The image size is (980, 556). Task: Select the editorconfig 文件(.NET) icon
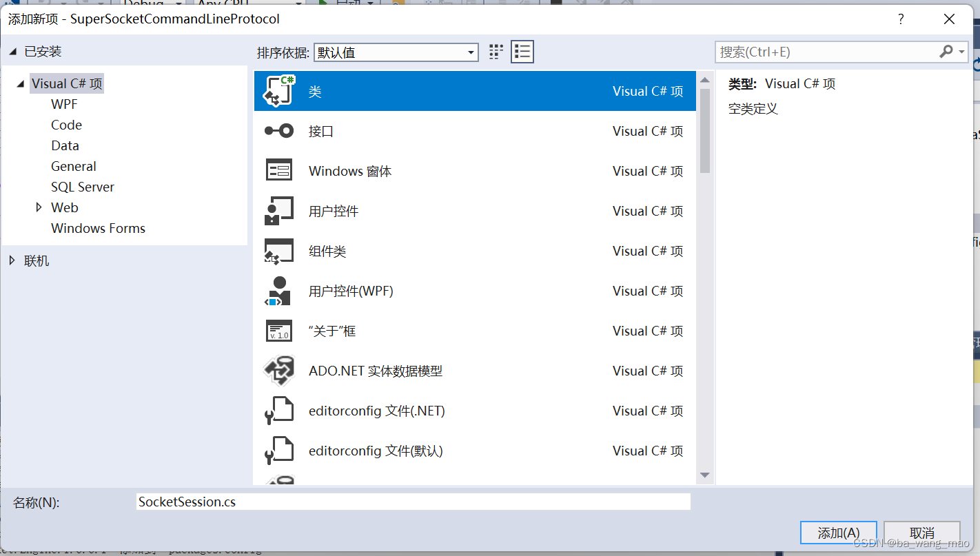pos(280,411)
